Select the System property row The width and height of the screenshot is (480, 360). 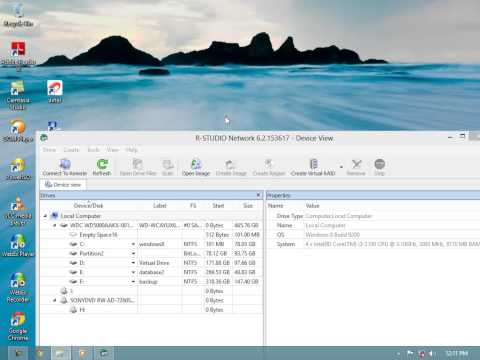click(x=373, y=244)
